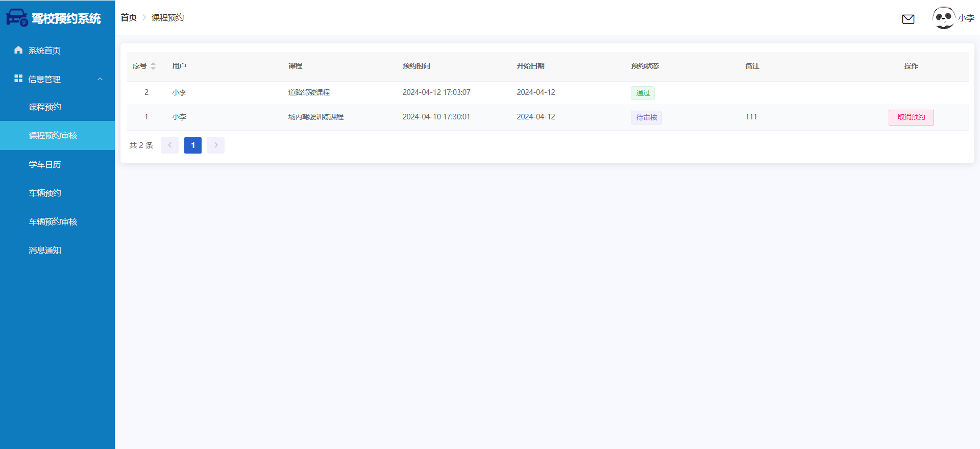Click the 首页 breadcrumb link
Viewport: 980px width, 449px height.
point(129,18)
